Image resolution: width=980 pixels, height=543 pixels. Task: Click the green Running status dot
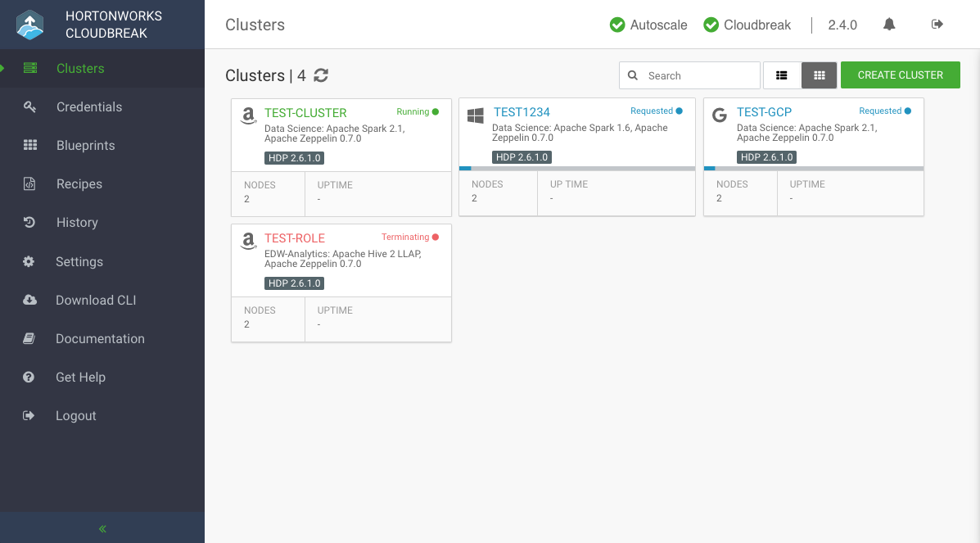[x=436, y=112]
